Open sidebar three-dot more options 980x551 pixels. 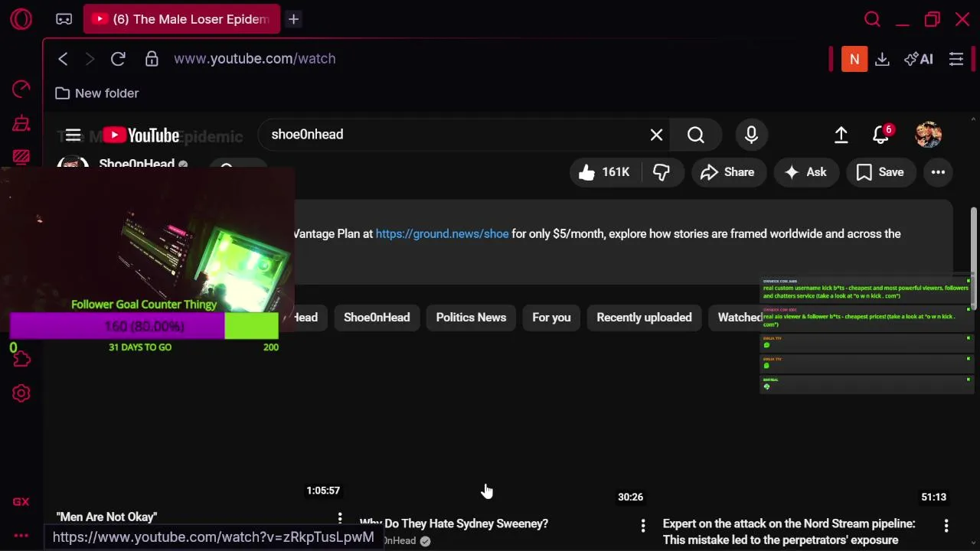coord(21,536)
